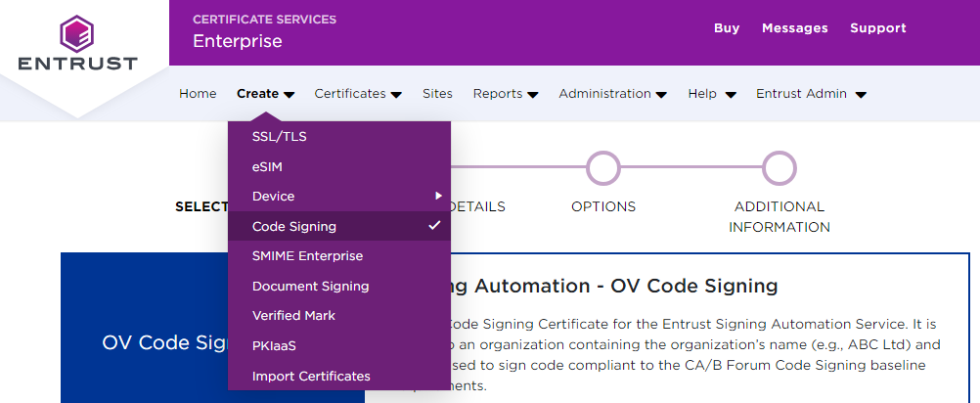Choose eSIM in the Create menu
This screenshot has width=980, height=403.
click(x=267, y=167)
